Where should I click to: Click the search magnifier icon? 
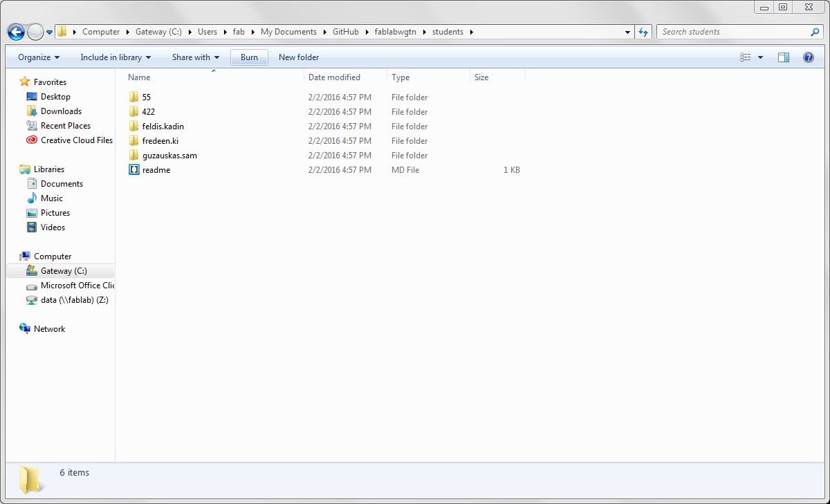pyautogui.click(x=815, y=32)
